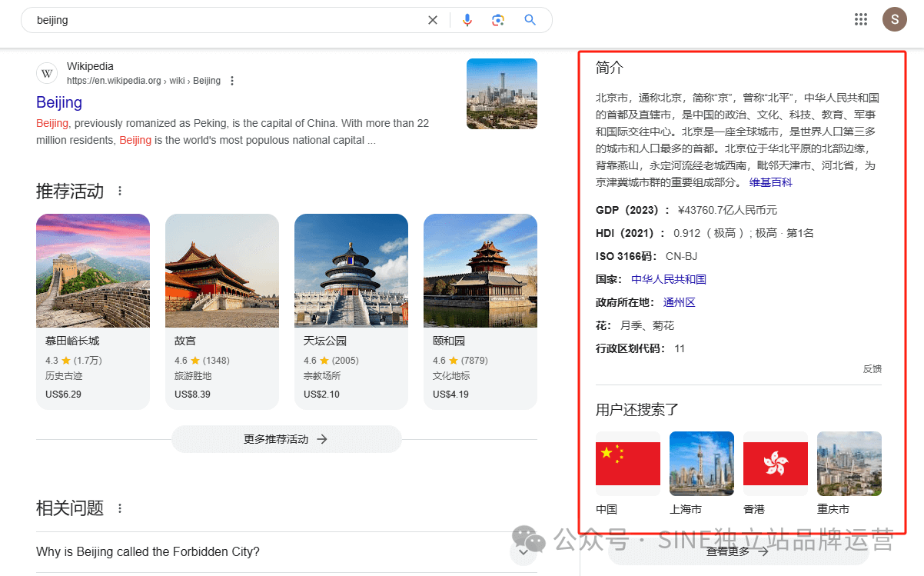Open the 香港 flag thumbnail
This screenshot has width=924, height=576.
click(775, 463)
